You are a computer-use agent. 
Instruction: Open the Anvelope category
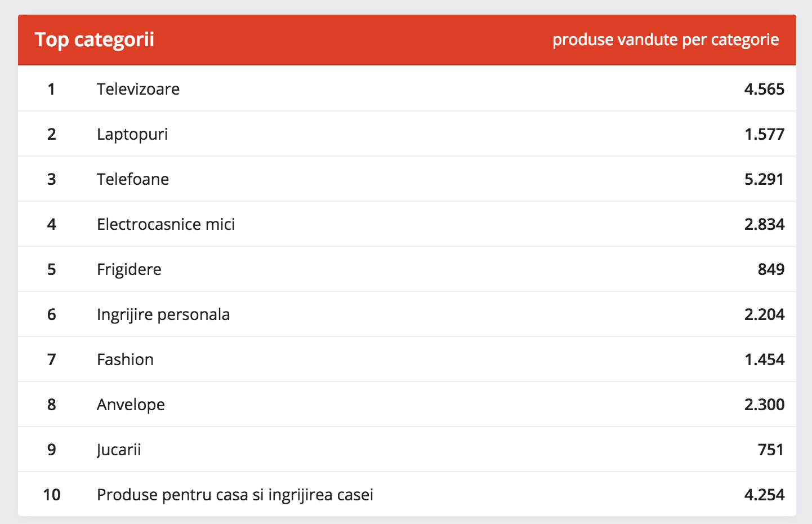point(131,405)
